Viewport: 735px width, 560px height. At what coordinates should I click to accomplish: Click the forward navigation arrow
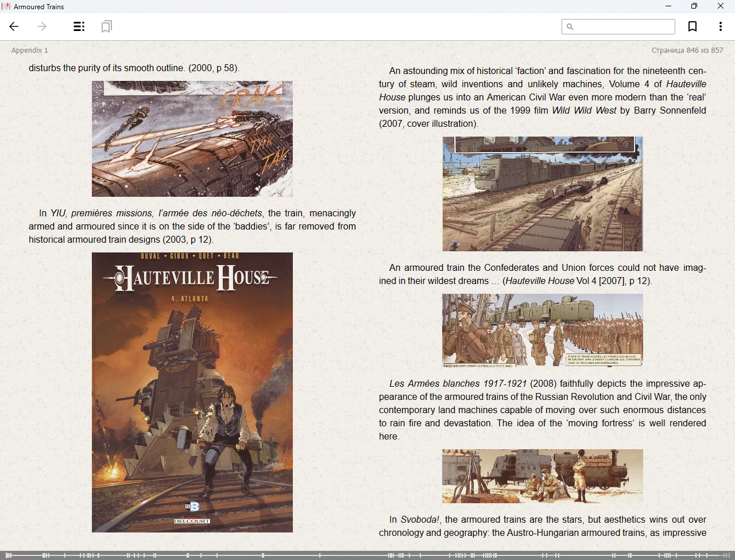pyautogui.click(x=42, y=26)
